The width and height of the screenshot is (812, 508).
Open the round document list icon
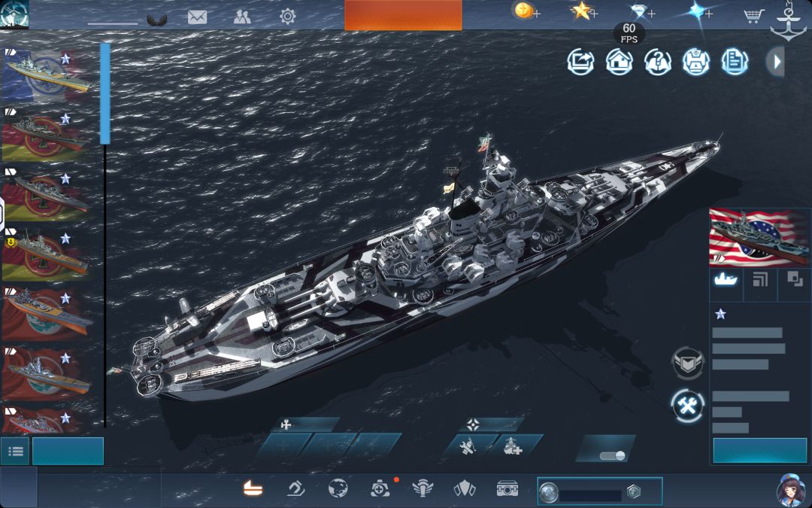point(735,62)
